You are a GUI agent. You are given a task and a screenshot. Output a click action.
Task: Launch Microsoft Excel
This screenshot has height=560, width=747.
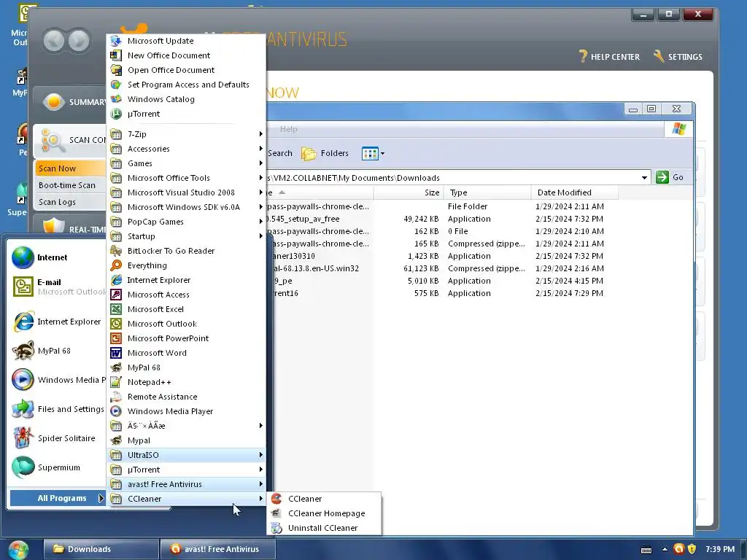[186, 309]
